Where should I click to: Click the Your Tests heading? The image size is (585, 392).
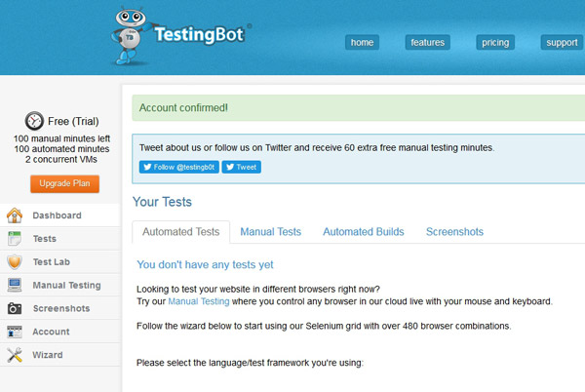tap(162, 202)
